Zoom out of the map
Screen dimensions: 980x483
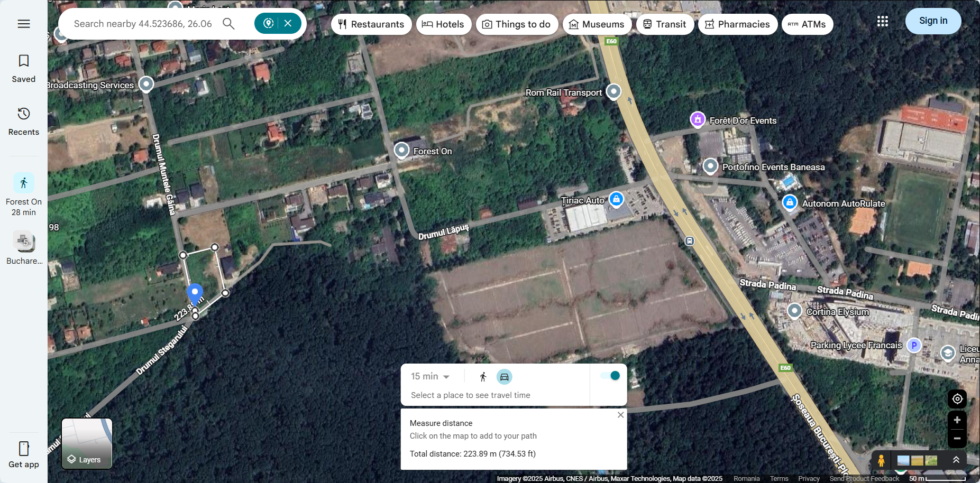(957, 438)
